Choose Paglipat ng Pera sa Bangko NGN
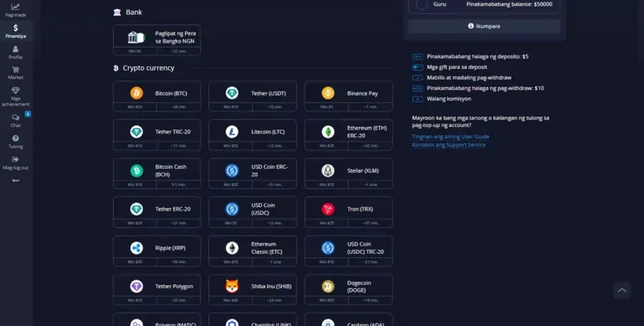The height and width of the screenshot is (326, 644). click(156, 40)
